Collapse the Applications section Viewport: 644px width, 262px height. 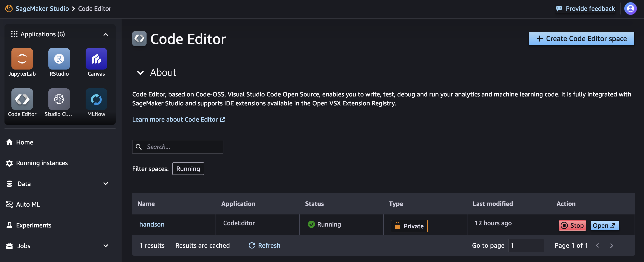coord(106,34)
